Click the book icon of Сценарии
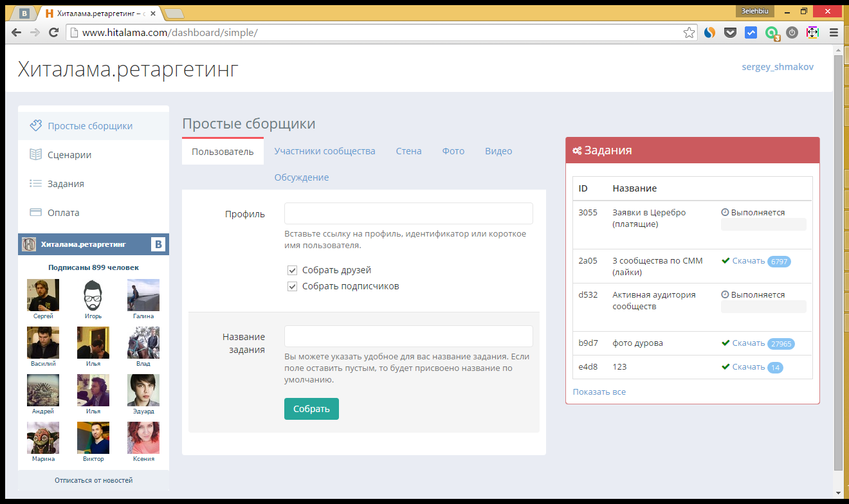This screenshot has width=849, height=504. point(36,154)
